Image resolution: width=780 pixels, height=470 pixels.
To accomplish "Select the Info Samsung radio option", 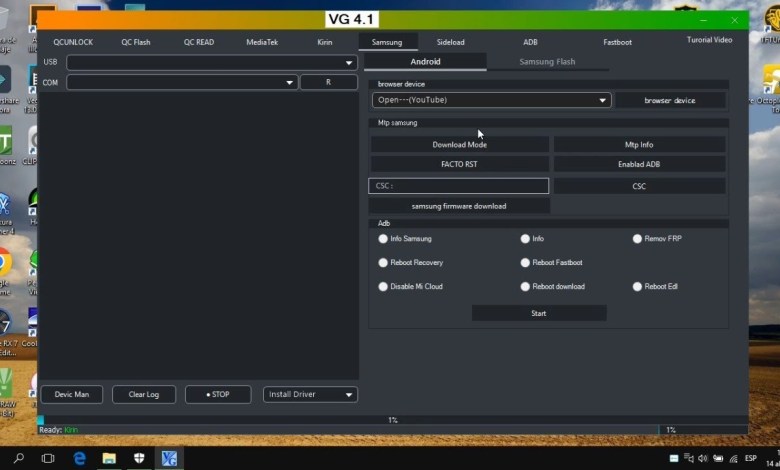I will point(383,239).
